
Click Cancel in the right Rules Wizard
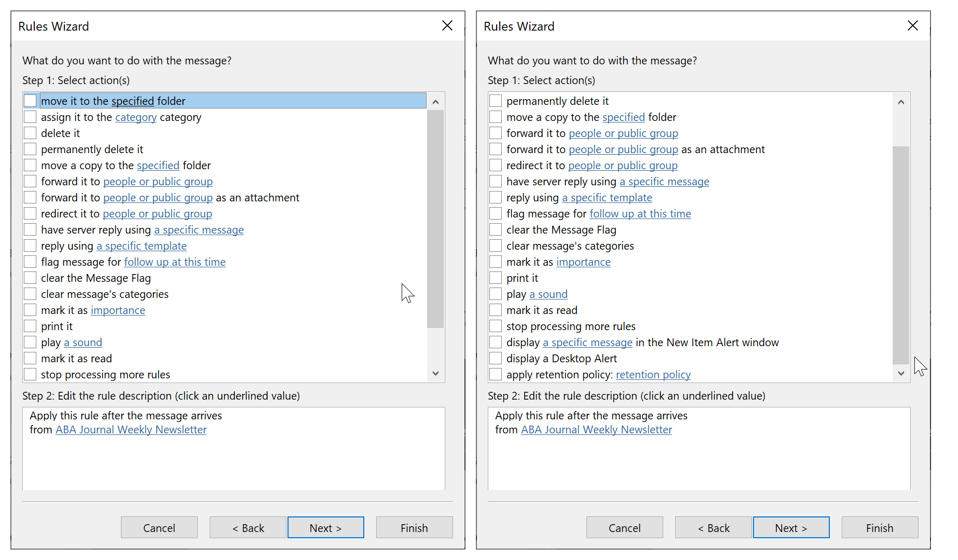[625, 528]
